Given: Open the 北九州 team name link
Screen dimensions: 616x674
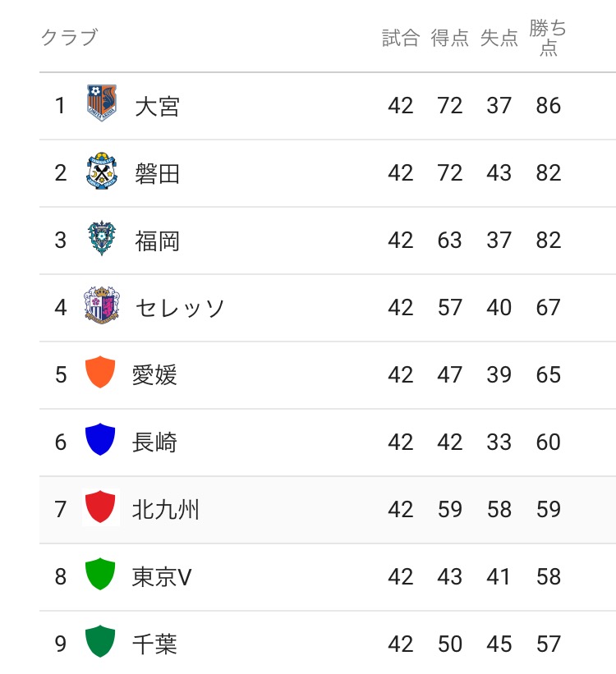Looking at the screenshot, I should click(x=166, y=510).
